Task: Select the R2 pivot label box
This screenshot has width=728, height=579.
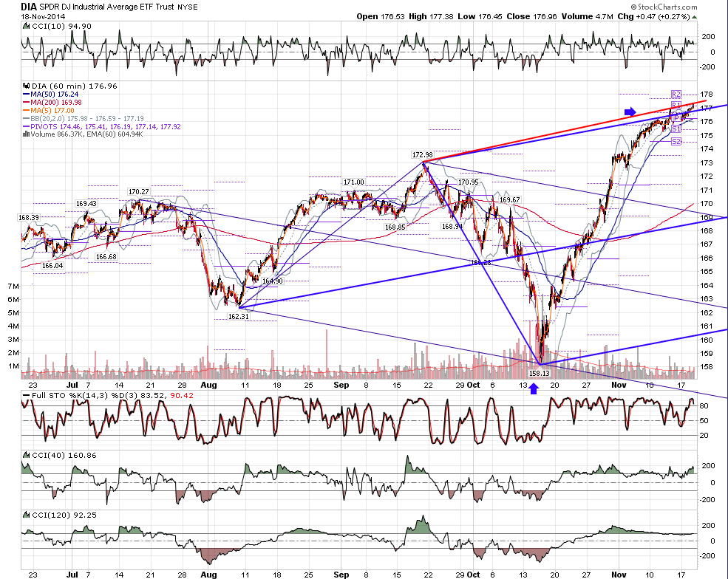Action: [676, 95]
